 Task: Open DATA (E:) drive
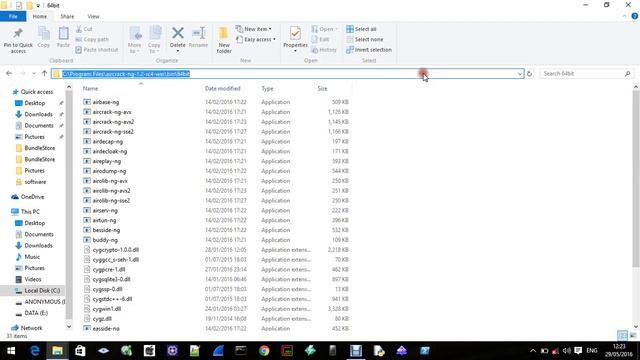[32, 313]
